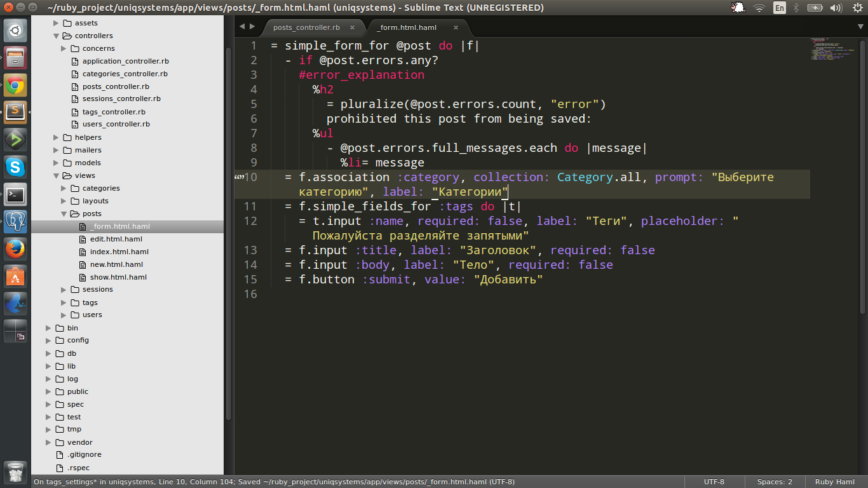
Task: Open Terminal from the launcher
Action: [x=15, y=194]
